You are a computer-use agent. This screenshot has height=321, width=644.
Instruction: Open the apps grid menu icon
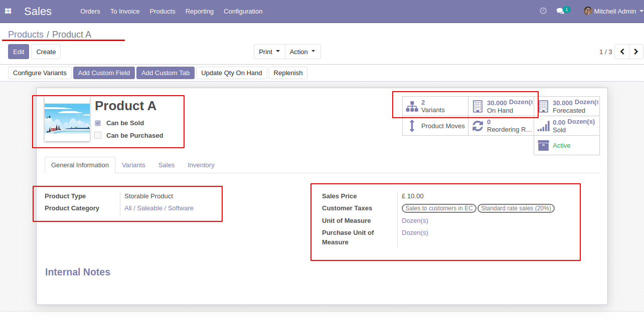[8, 11]
